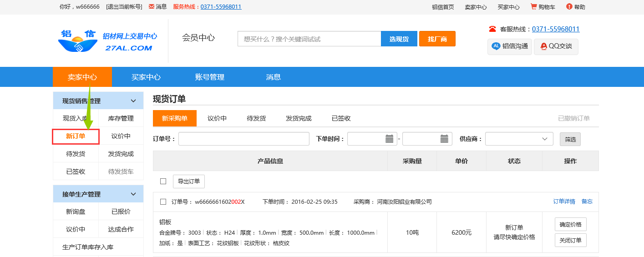Toggle the select-all checkbox beside 导出订单
The height and width of the screenshot is (257, 644).
coord(163,181)
